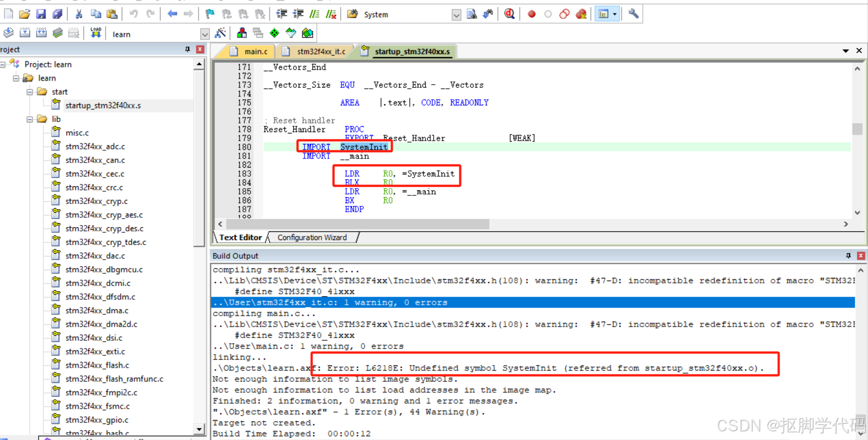Collapse the start folder group
Viewport: 868px width, 440px height.
pos(30,92)
